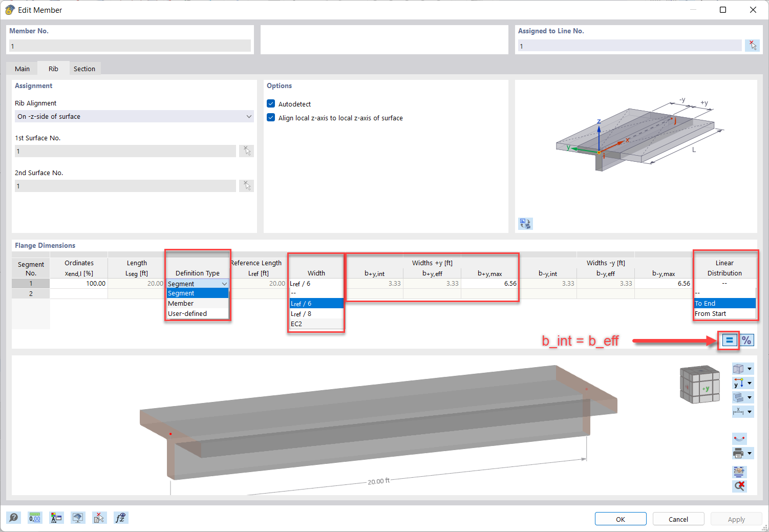
Task: Set b_int equal to b_eff using equals button
Action: point(728,339)
